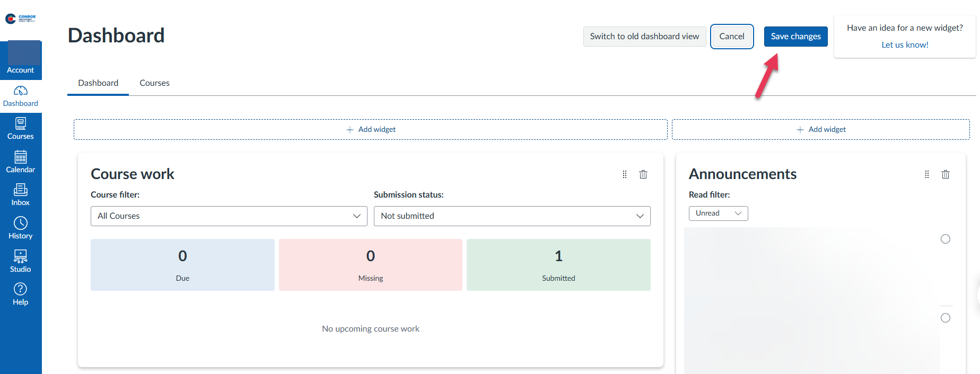Click the Save changes button
Screen dimensions: 980x374
(x=795, y=37)
